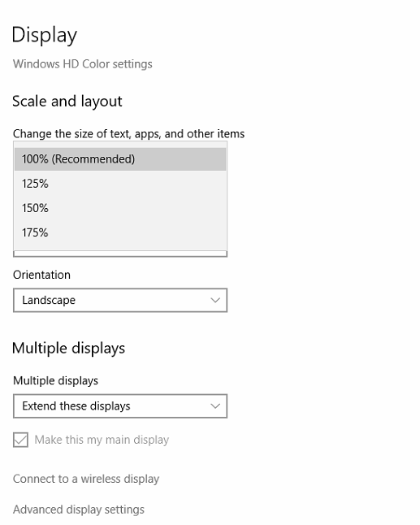Click the chevron arrow on Multiple displays combo box

pos(215,406)
